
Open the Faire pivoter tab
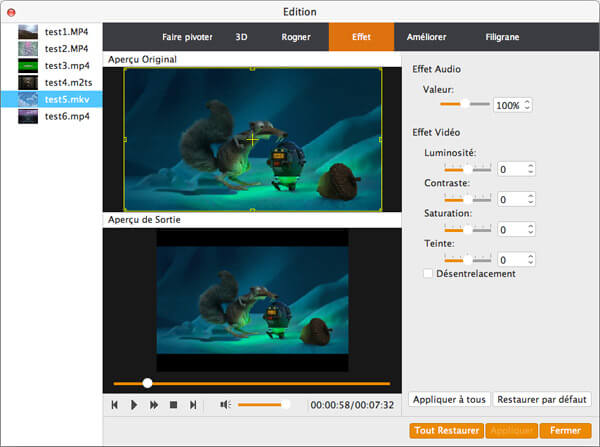point(188,37)
